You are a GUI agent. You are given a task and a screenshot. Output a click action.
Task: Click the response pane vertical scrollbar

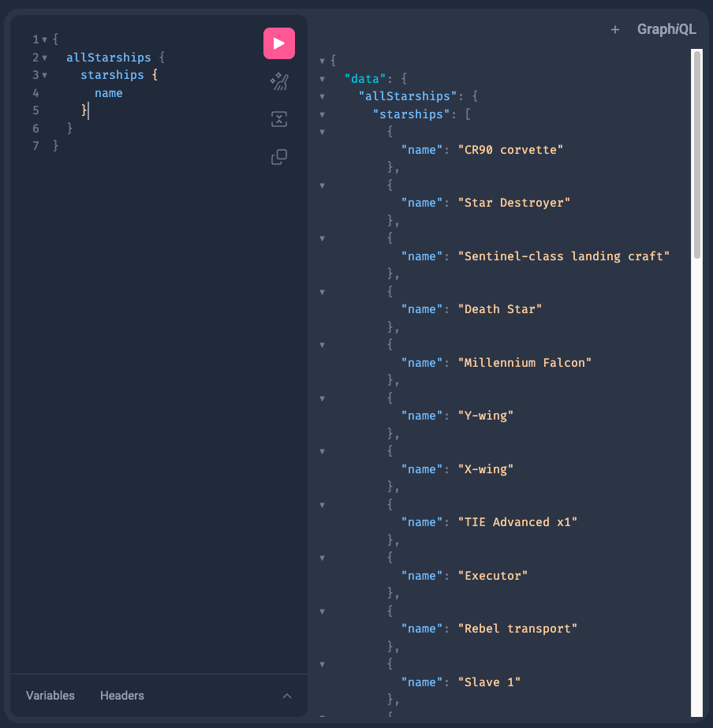[697, 154]
